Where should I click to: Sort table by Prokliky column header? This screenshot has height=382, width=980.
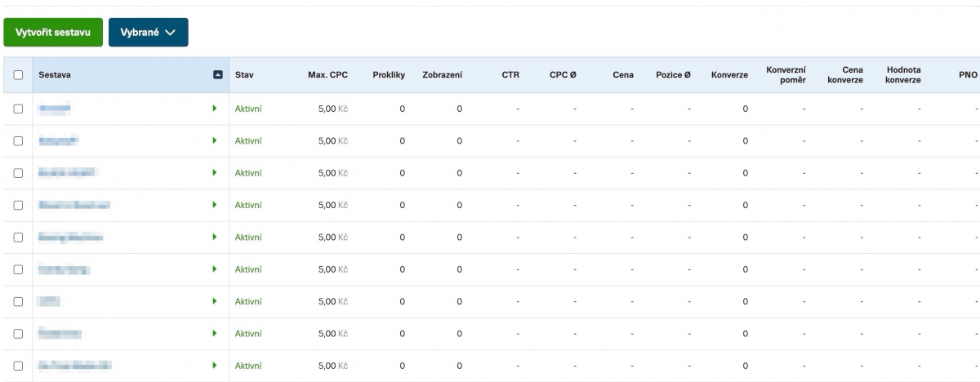[x=389, y=75]
